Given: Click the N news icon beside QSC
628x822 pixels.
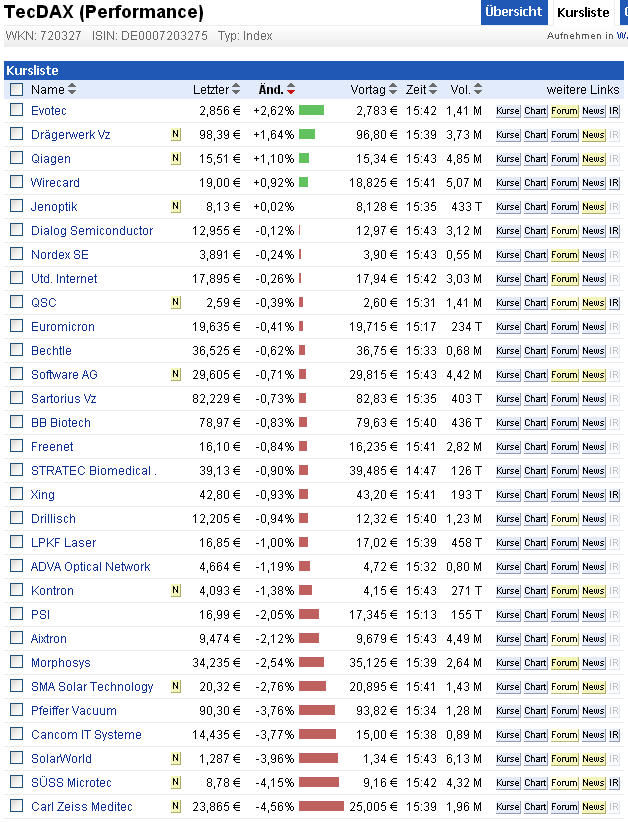Looking at the screenshot, I should (176, 303).
